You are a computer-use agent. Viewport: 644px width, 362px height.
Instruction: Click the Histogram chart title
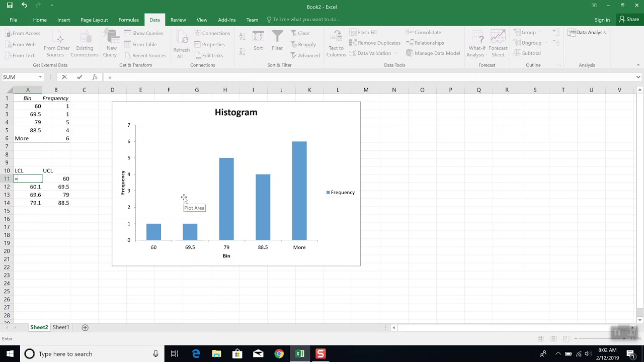point(236,112)
